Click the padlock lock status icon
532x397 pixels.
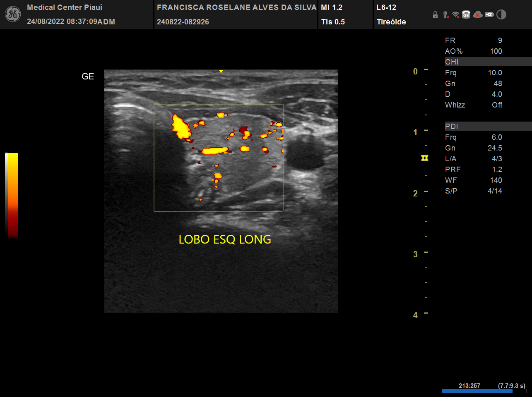coord(435,15)
